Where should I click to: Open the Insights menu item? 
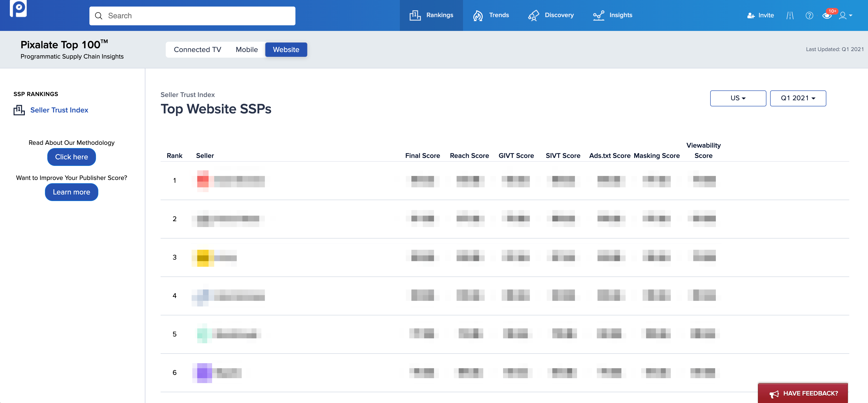pyautogui.click(x=613, y=15)
